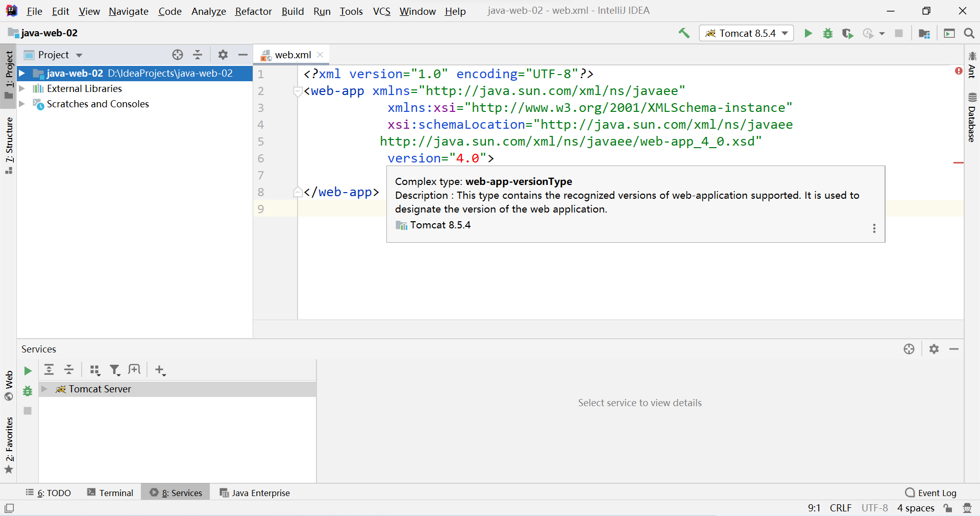Screen dimensions: 980x516
Task: Click the Tomcat 8.5.4 library in the tooltip
Action: (433, 225)
